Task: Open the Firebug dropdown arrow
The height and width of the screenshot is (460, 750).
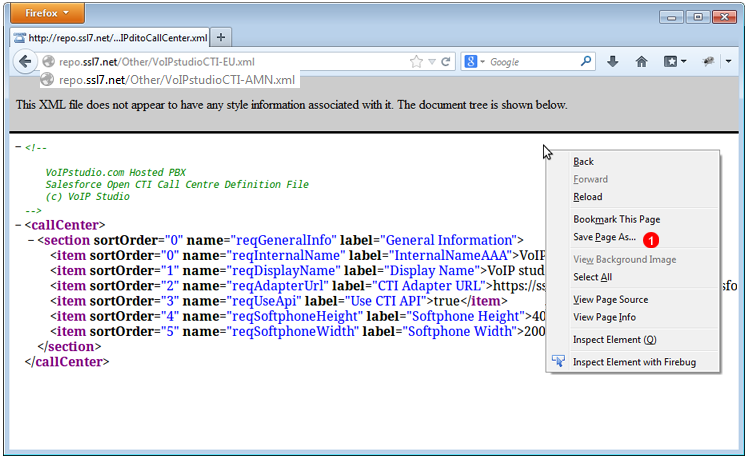Action: pyautogui.click(x=728, y=61)
